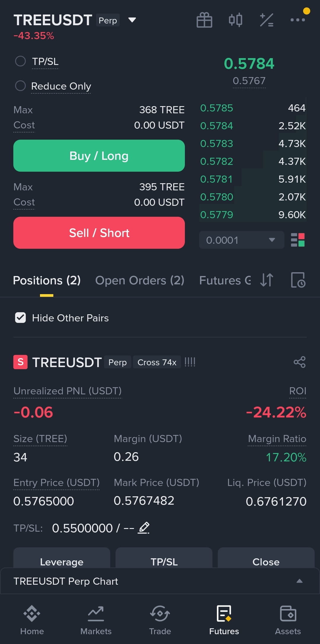Open the gift rewards icon
The height and width of the screenshot is (644, 320).
coord(204,20)
